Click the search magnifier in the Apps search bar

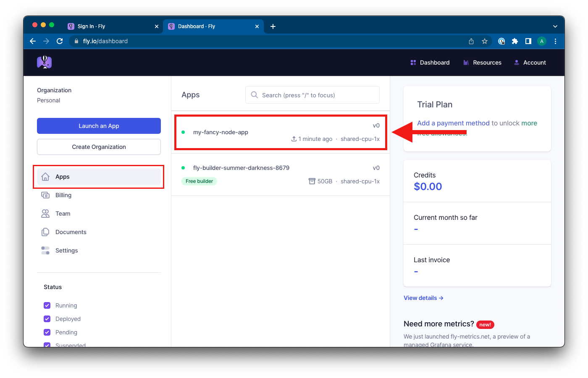(255, 95)
